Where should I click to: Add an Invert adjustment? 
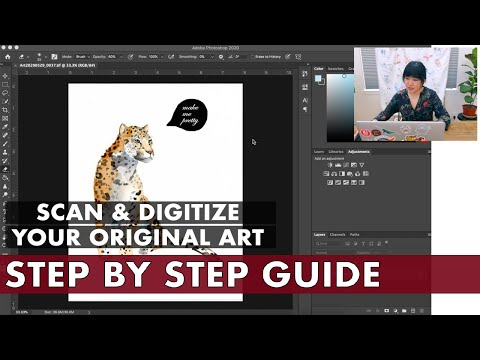click(x=330, y=183)
